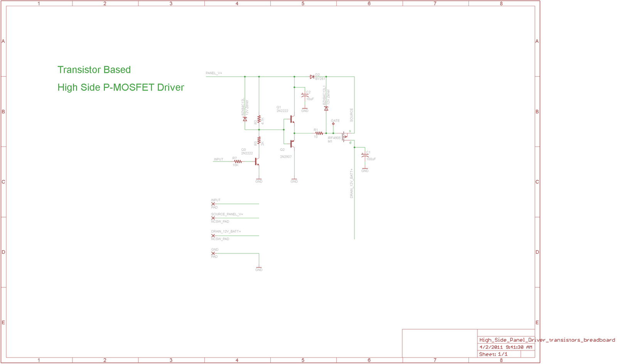The height and width of the screenshot is (364, 617).
Task: Select the C2 10uF capacitor symbol
Action: (304, 95)
